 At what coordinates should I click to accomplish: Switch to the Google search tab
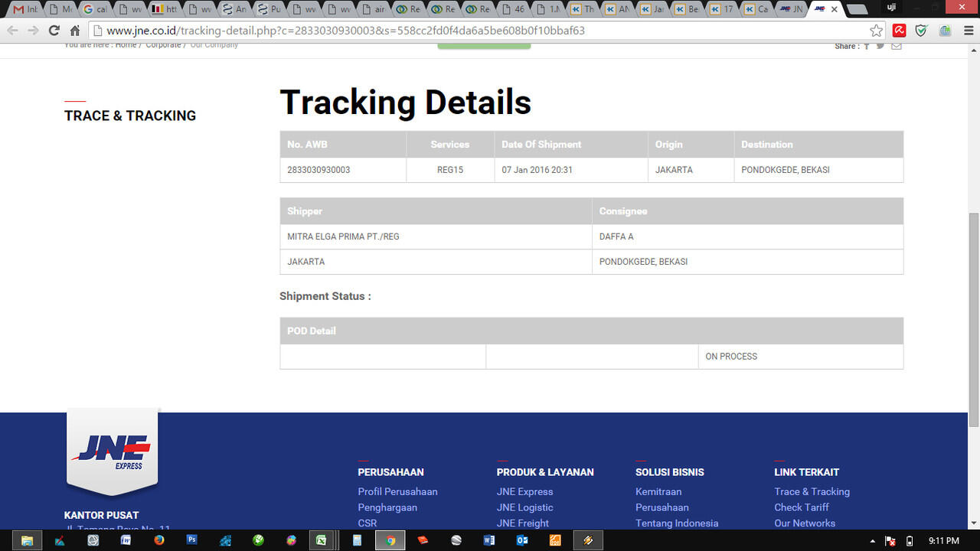pyautogui.click(x=95, y=9)
